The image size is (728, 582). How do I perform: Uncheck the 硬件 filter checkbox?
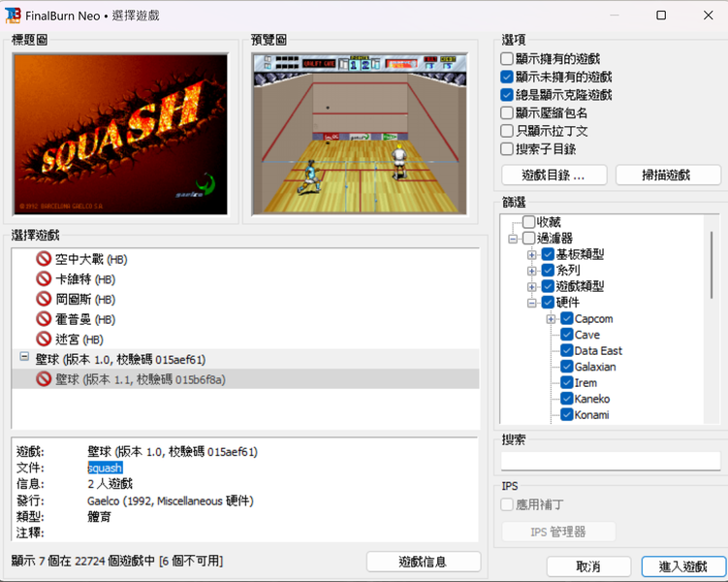pyautogui.click(x=548, y=303)
